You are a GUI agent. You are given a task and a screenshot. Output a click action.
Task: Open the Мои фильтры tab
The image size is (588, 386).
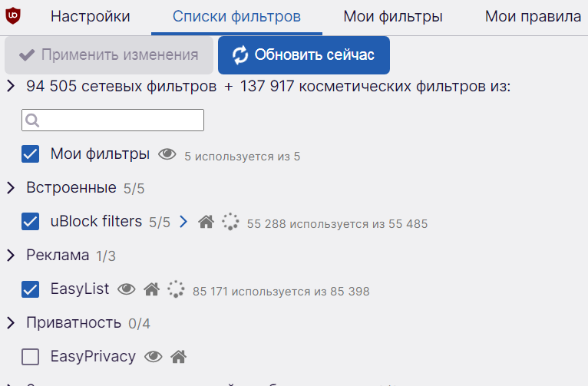tap(393, 16)
